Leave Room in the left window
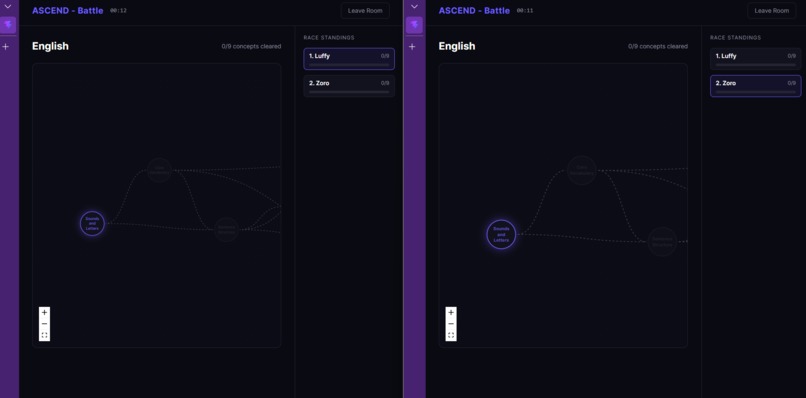The image size is (806, 398). 365,11
